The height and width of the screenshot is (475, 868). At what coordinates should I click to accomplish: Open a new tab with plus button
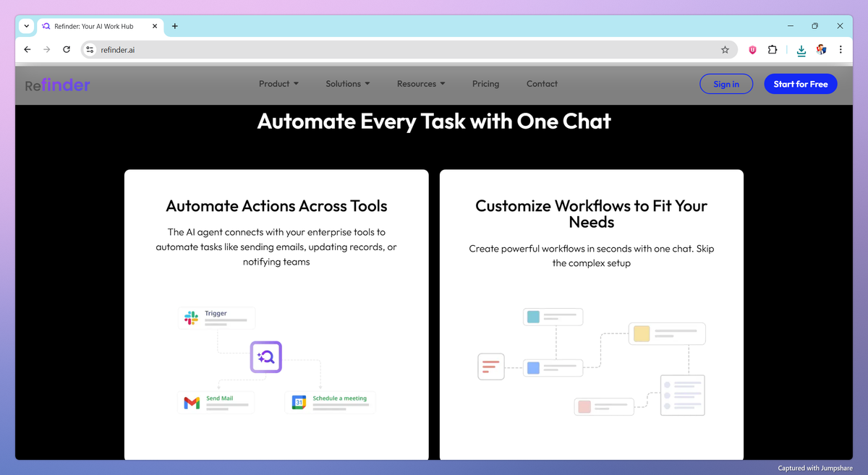(175, 26)
